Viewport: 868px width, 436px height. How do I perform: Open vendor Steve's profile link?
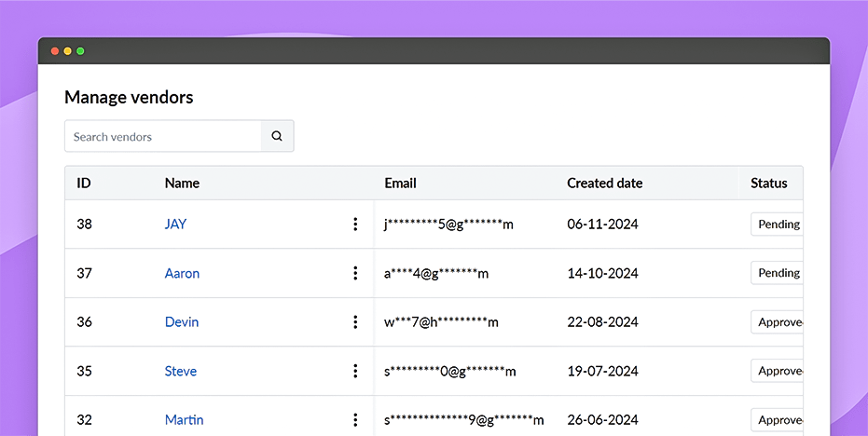[181, 371]
